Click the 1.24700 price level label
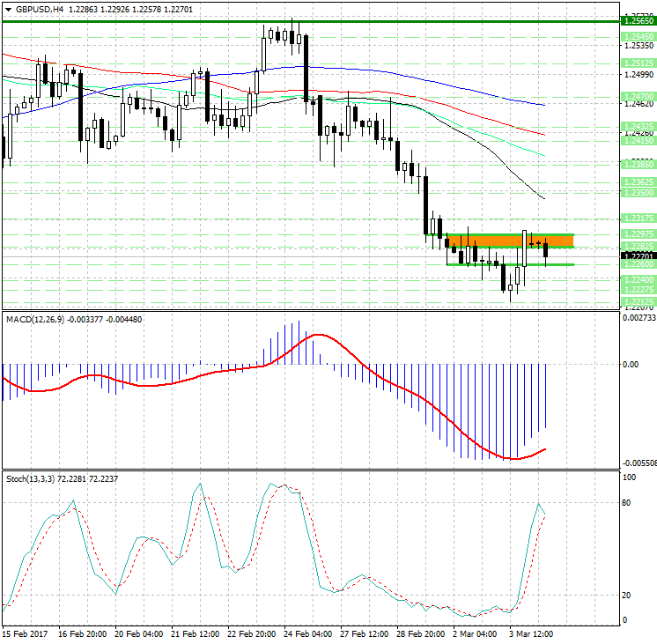Viewport: 657px width, 644px height. [x=639, y=96]
